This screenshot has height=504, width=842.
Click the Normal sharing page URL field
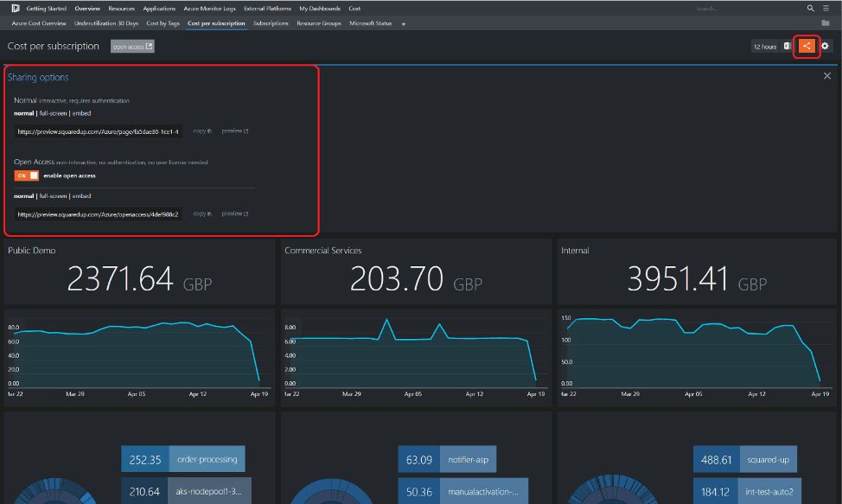pyautogui.click(x=99, y=131)
